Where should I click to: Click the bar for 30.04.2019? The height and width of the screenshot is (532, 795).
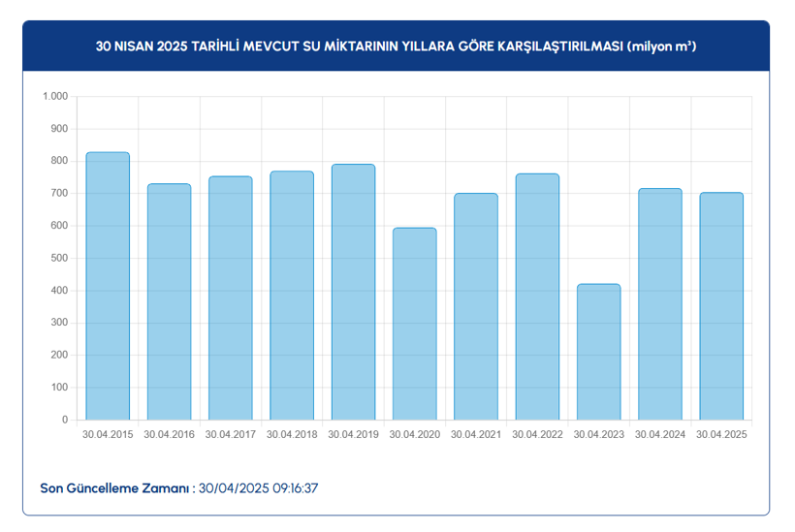[x=353, y=292]
